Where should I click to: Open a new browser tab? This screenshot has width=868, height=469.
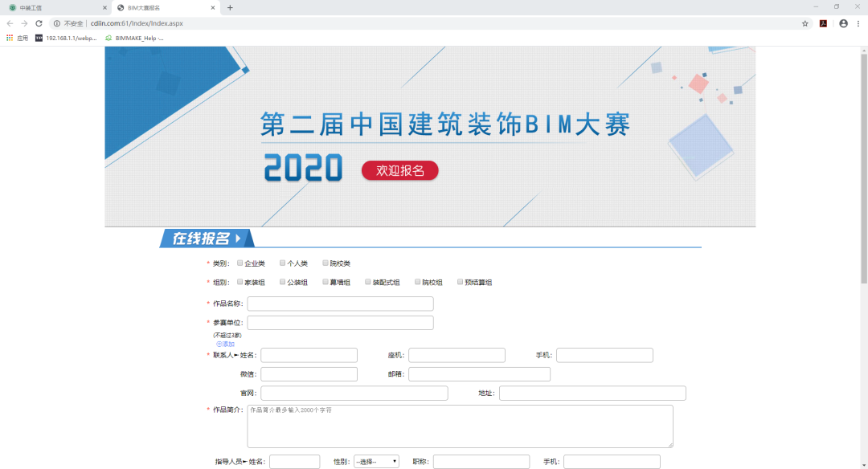click(231, 8)
